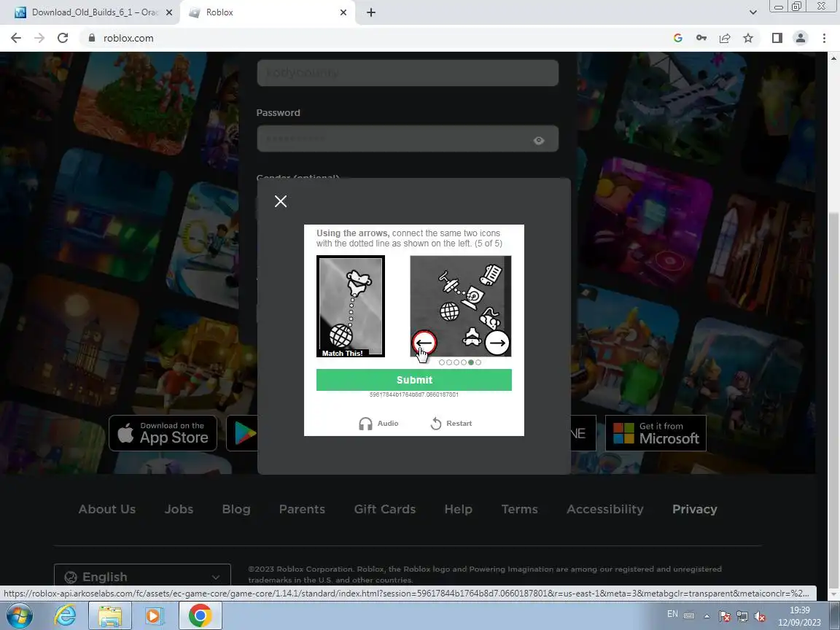Show hidden tray icons arrow

pos(707,616)
